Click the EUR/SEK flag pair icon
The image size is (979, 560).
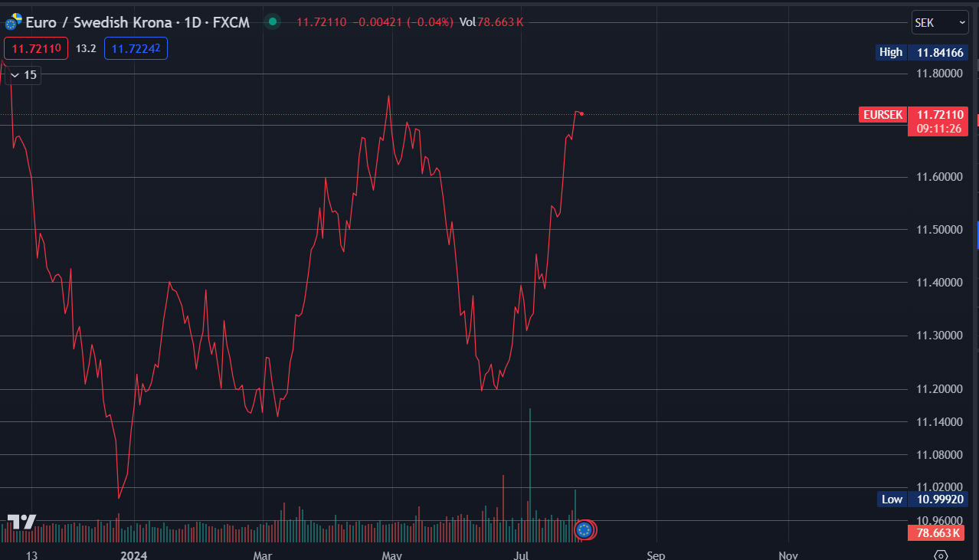pos(13,22)
